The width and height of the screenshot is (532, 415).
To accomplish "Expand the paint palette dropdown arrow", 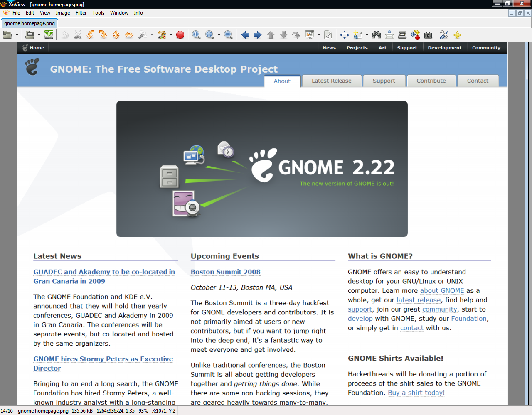I will coord(171,35).
